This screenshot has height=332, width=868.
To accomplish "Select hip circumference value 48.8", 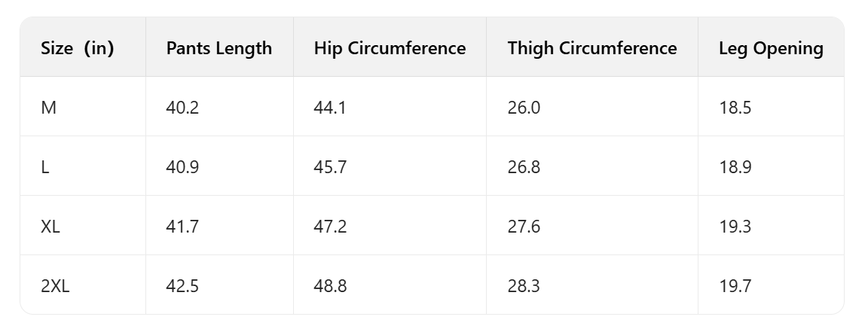I will (x=330, y=286).
